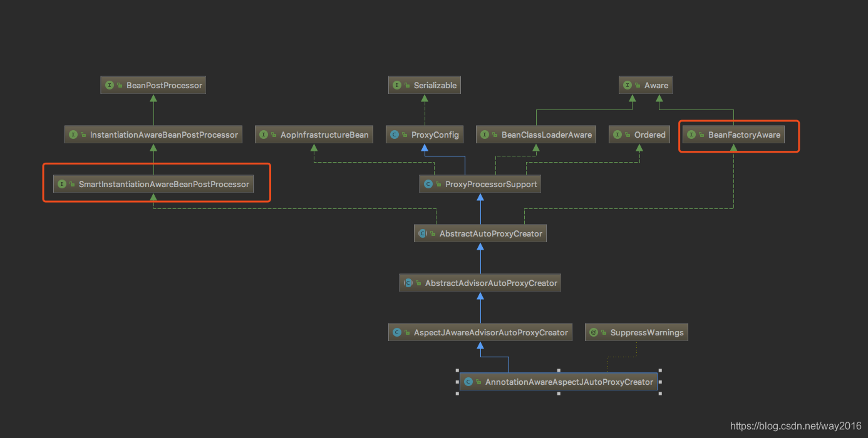Click the class icon on ProxyConfig

point(395,135)
